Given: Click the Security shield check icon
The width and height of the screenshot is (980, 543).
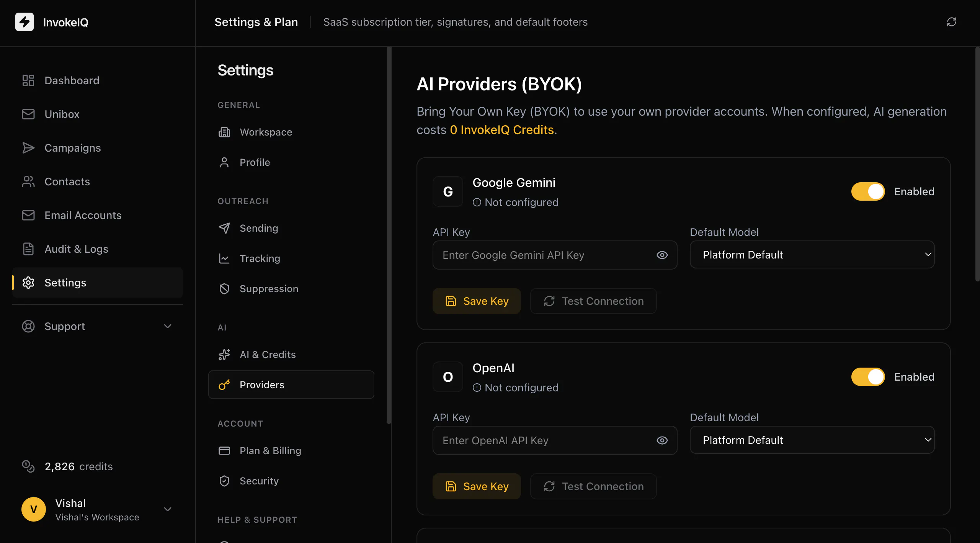Looking at the screenshot, I should click(224, 481).
